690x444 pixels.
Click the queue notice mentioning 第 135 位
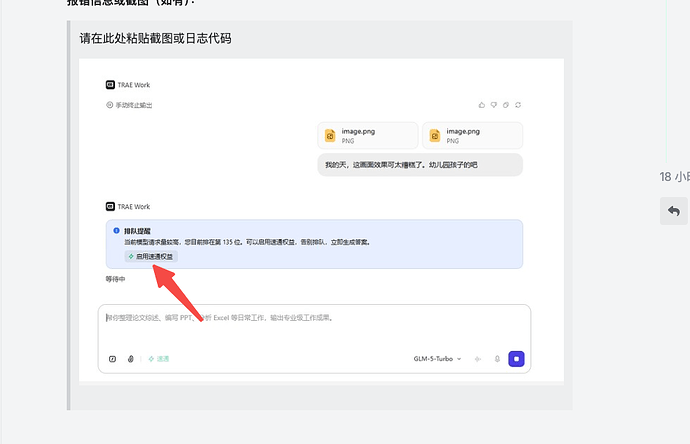pos(247,242)
